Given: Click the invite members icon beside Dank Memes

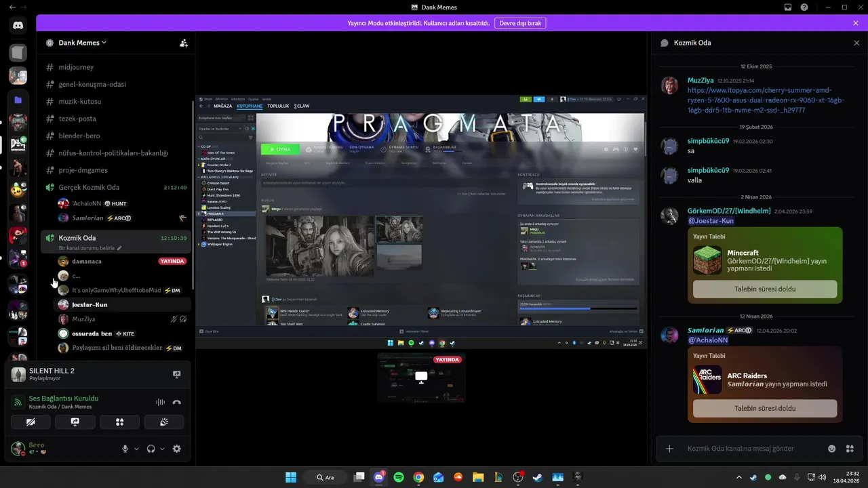Looking at the screenshot, I should click(x=183, y=43).
